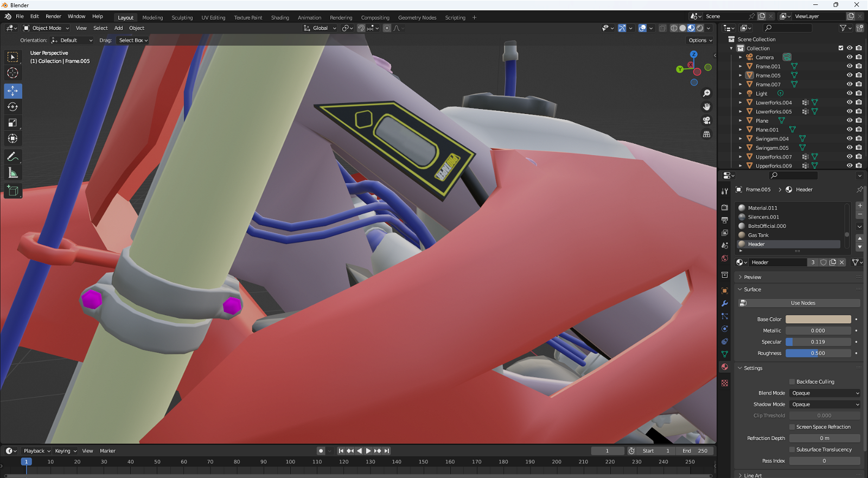The height and width of the screenshot is (478, 868).
Task: Click the Add Cube tool
Action: pyautogui.click(x=12, y=190)
